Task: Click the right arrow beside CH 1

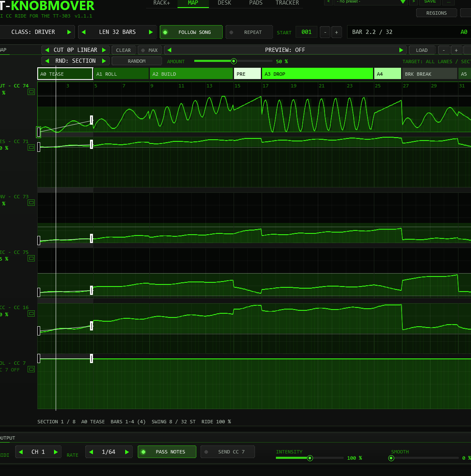Action: [x=56, y=452]
